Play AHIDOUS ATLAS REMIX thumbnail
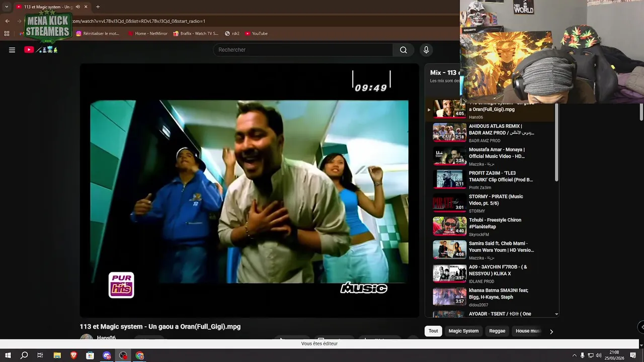 click(x=449, y=132)
